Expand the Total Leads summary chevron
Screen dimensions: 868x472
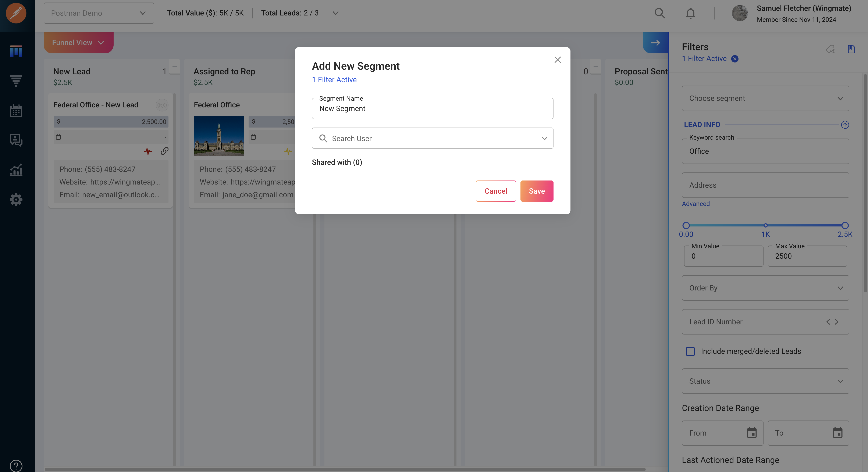coord(335,13)
